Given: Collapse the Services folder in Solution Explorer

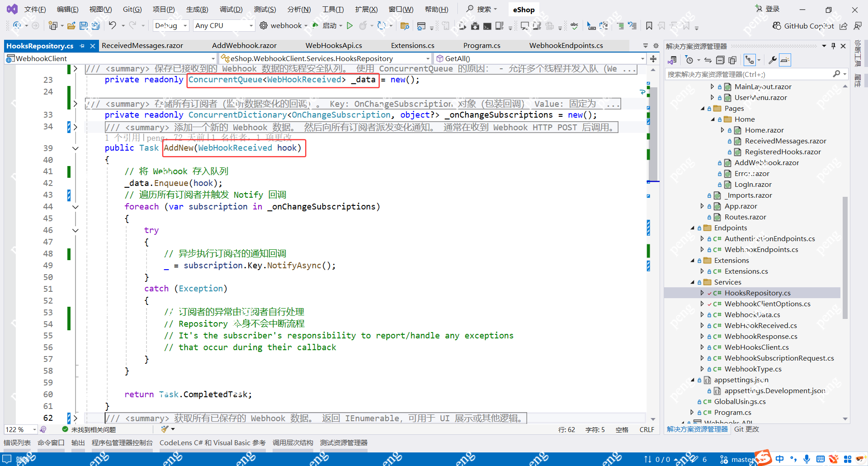Looking at the screenshot, I should pos(692,282).
